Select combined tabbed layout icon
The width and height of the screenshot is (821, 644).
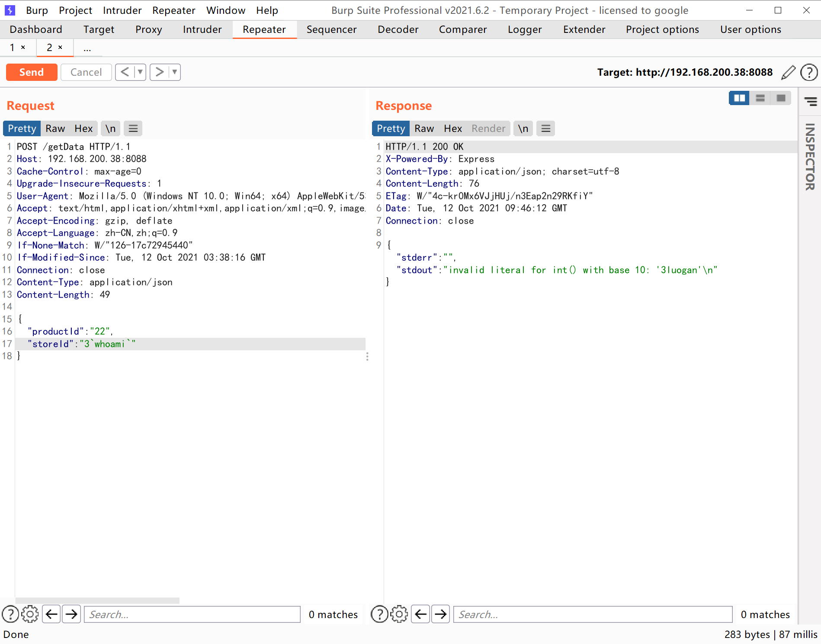[781, 98]
